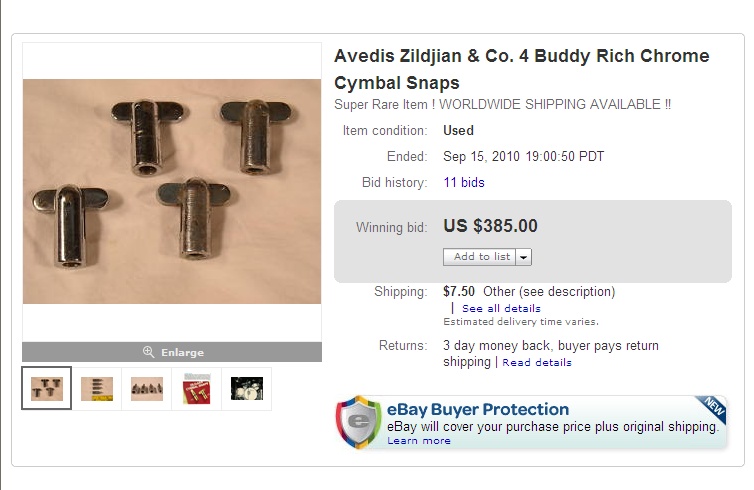
Task: Select the first thumbnail of four snaps
Action: (x=47, y=388)
